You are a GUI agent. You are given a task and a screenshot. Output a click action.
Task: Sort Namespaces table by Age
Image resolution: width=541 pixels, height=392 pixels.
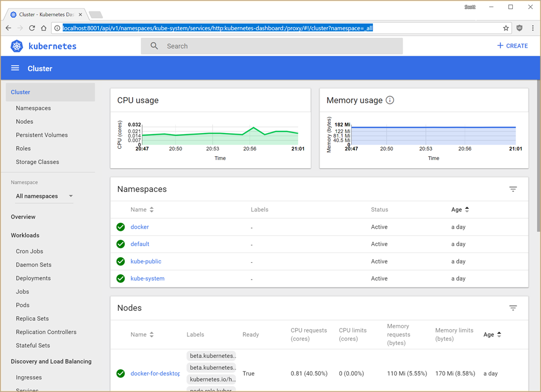pyautogui.click(x=460, y=209)
